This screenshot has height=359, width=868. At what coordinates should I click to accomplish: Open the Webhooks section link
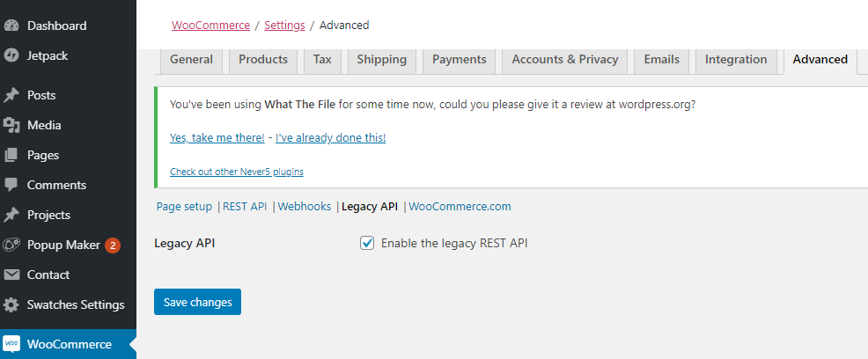pyautogui.click(x=305, y=207)
